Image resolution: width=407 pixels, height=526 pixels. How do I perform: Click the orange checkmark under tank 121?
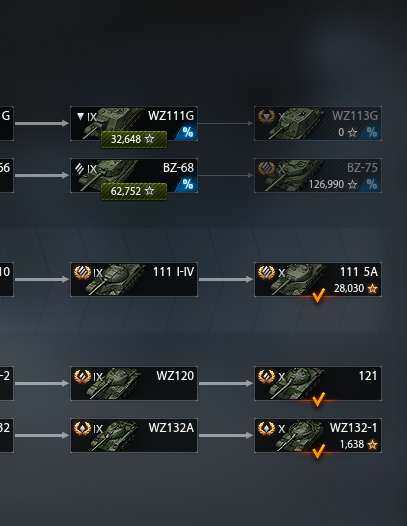(x=318, y=400)
